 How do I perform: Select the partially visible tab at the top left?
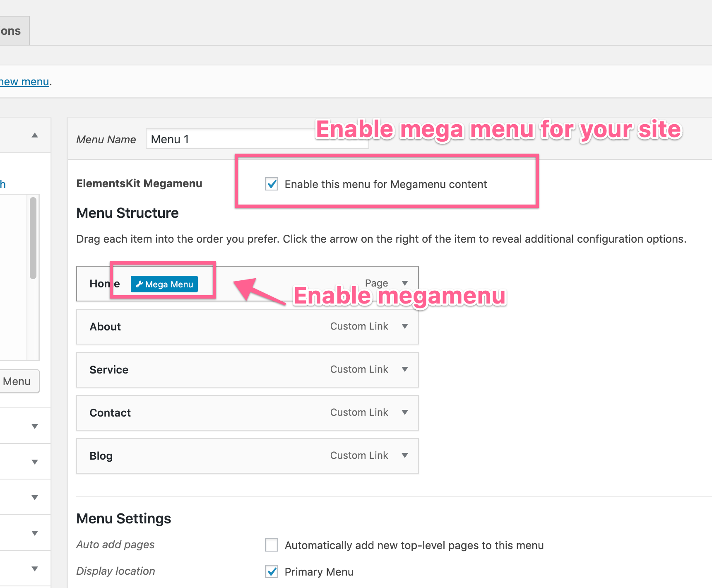point(12,31)
